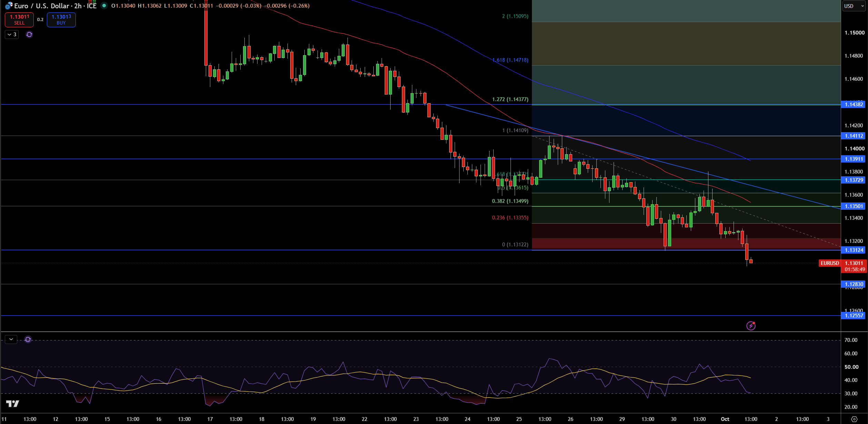Click the 1.14382 price label on axis

click(854, 105)
